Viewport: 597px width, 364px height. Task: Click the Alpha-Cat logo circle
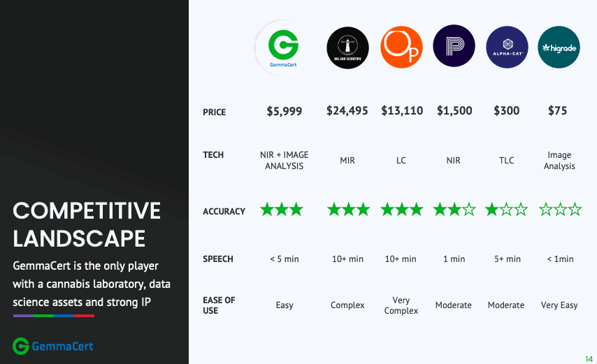tap(507, 47)
